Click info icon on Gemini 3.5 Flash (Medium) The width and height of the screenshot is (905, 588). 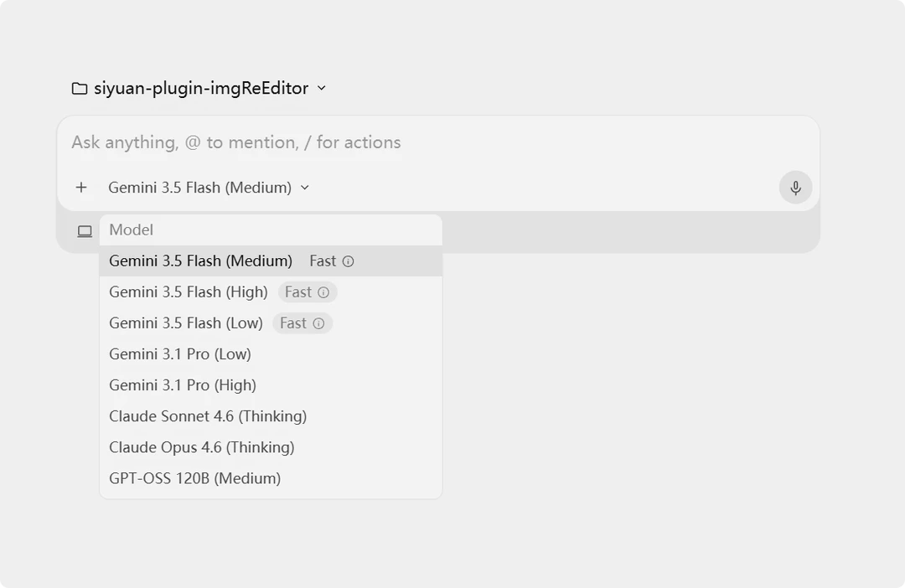[348, 261]
